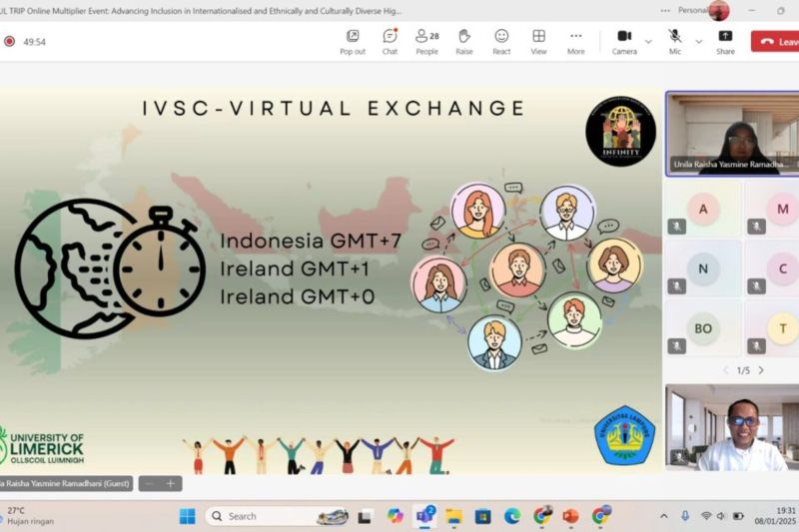Screen dimensions: 799x532
Task: Click the Share screen icon
Action: 725,41
